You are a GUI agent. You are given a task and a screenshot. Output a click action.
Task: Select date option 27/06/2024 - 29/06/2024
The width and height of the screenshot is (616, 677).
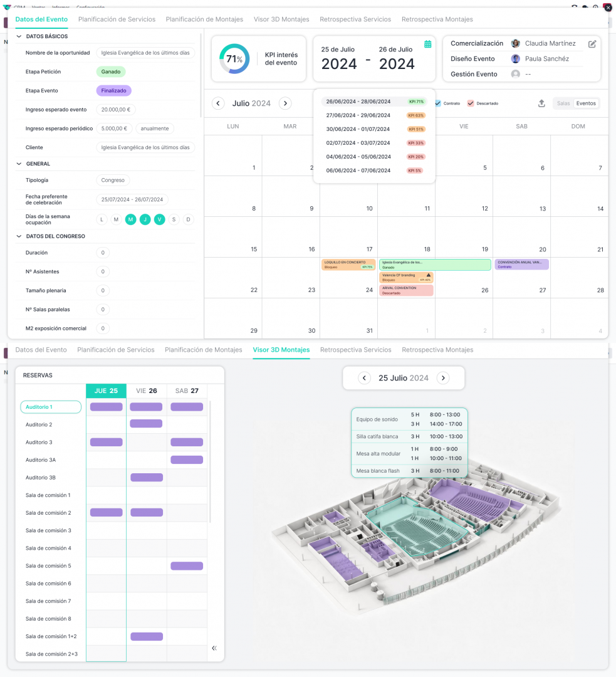374,116
